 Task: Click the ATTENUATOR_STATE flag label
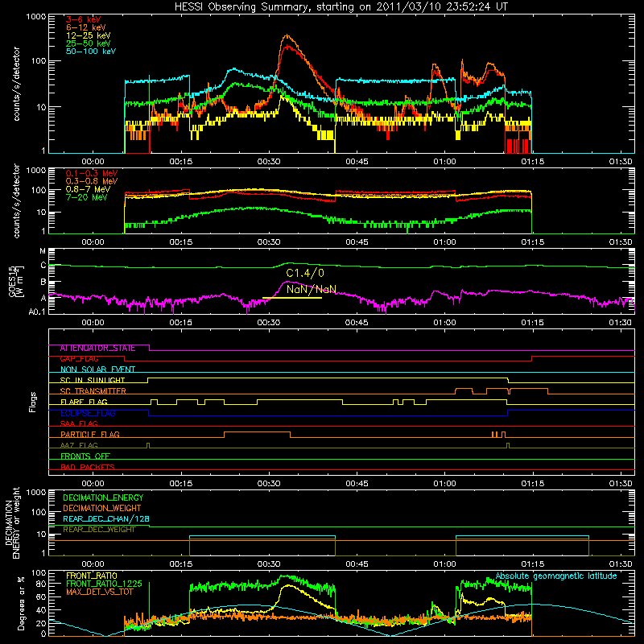click(x=97, y=349)
